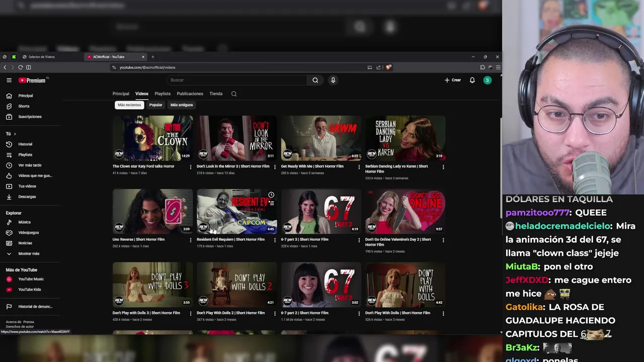Viewport: 644px width, 362px height.
Task: Close the ACMofficial - YouTube tab
Action: 143,57
